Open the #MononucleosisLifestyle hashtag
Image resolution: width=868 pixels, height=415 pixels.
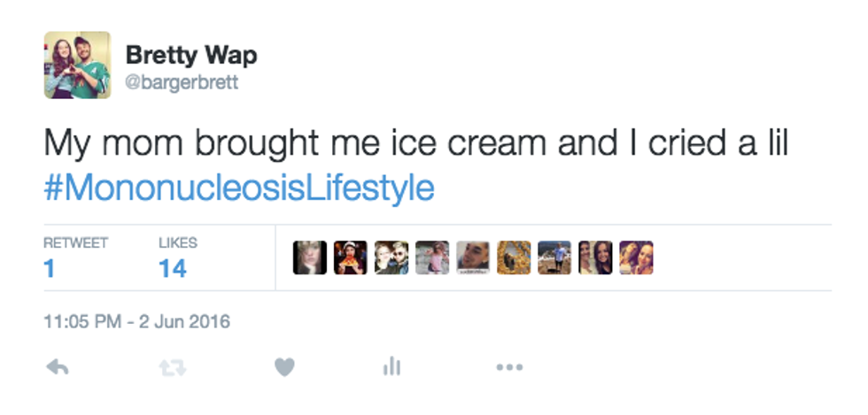coord(239,188)
